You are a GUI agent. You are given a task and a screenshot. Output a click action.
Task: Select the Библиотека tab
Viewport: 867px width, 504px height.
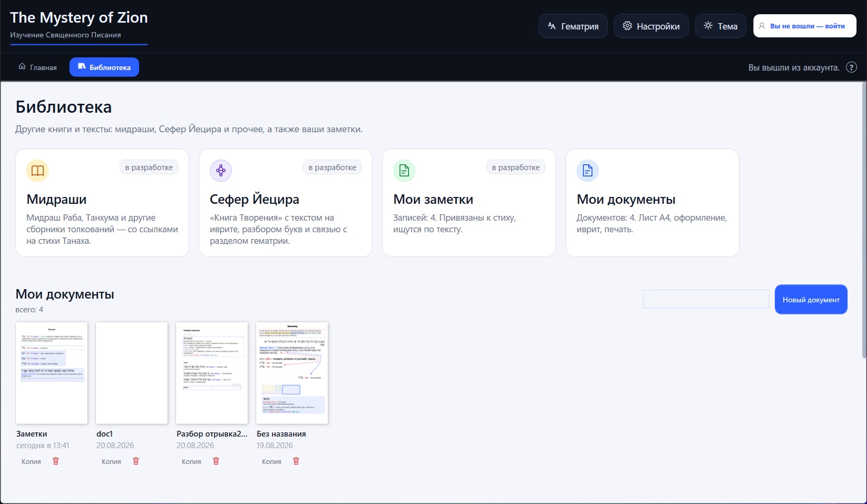(x=104, y=67)
